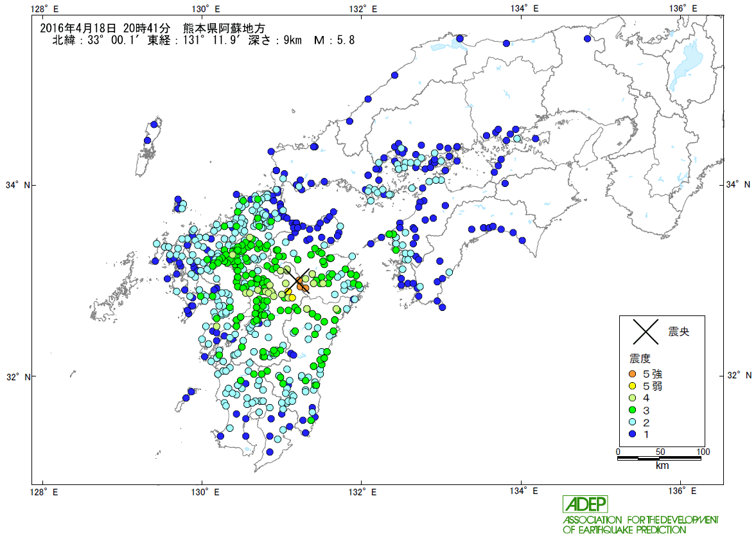The image size is (756, 539).
Task: Click the 134° E label on bottom axis
Action: tap(524, 491)
